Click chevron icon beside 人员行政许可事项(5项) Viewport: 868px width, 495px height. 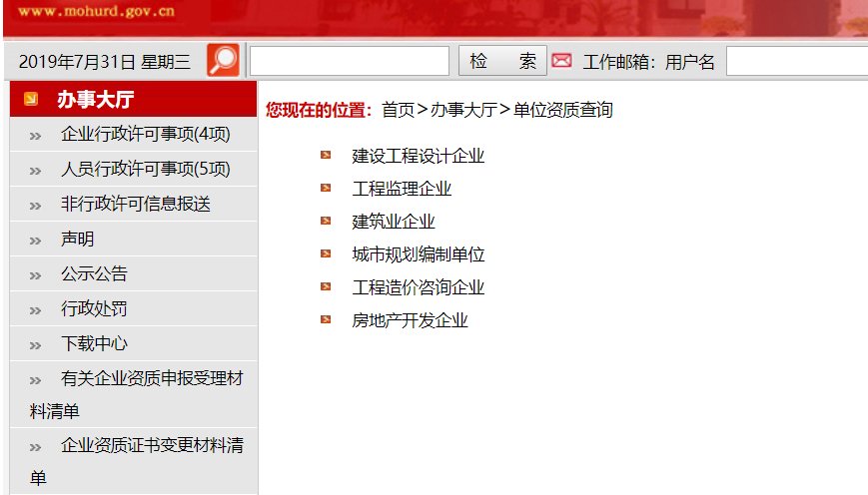(35, 171)
